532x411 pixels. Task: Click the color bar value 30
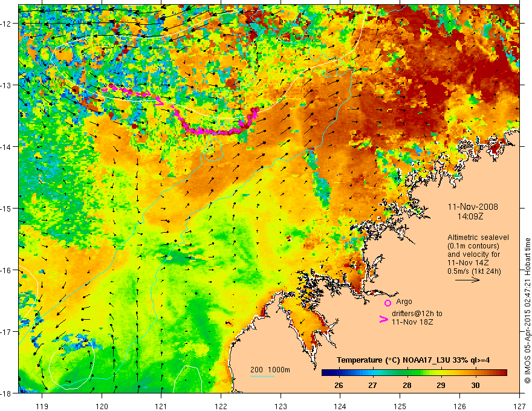[x=475, y=385]
